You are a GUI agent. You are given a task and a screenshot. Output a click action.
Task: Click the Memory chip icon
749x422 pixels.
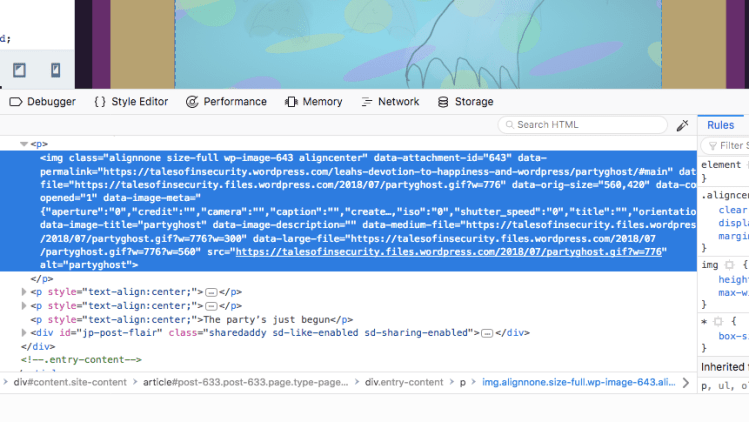click(x=291, y=102)
